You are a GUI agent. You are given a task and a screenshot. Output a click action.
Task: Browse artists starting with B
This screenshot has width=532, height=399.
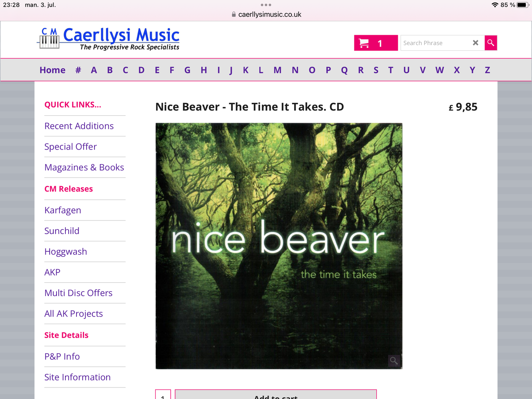[x=110, y=70]
